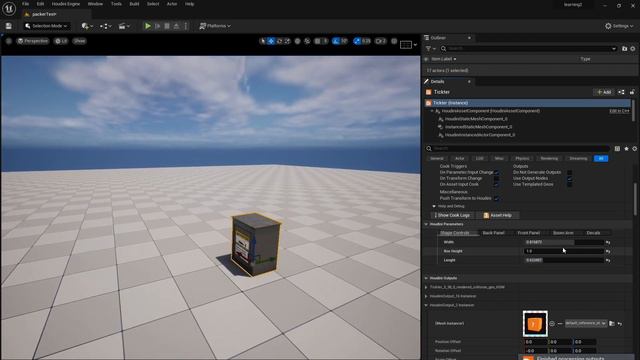Open the Selection Mode dropdown
Image resolution: width=640 pixels, height=360 pixels.
[46, 26]
